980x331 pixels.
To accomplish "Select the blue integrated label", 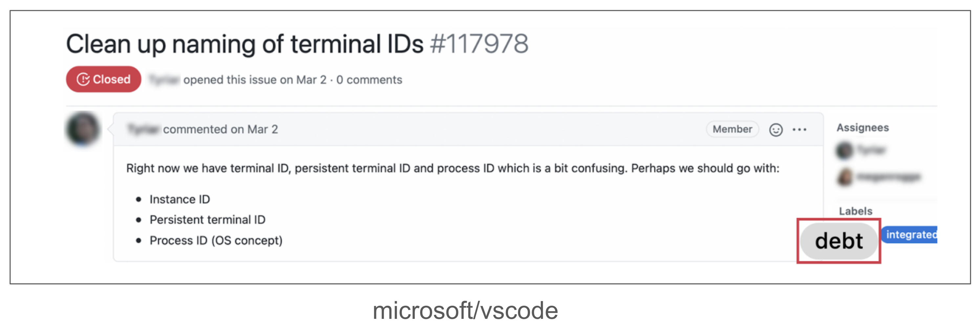I will click(910, 234).
